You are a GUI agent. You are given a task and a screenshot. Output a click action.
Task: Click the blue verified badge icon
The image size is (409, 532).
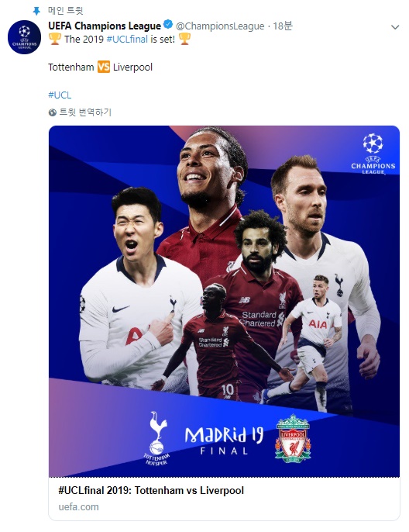click(168, 25)
